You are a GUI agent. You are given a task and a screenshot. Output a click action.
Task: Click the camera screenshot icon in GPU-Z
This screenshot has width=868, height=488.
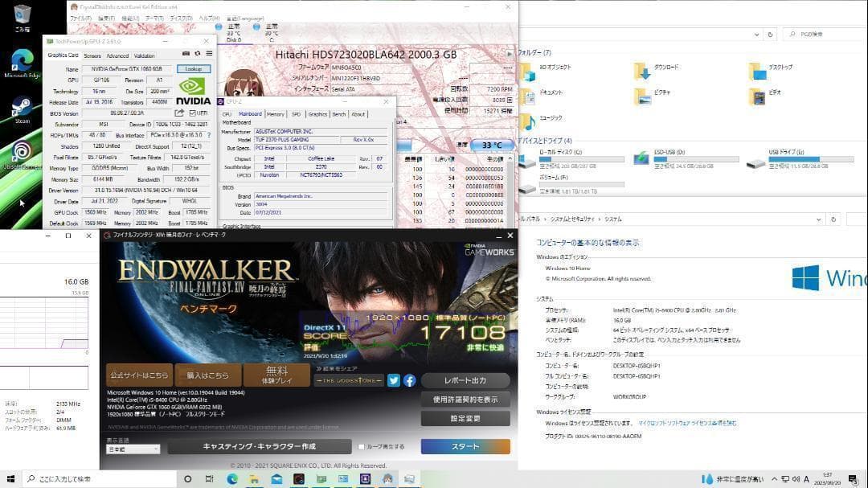pos(184,53)
